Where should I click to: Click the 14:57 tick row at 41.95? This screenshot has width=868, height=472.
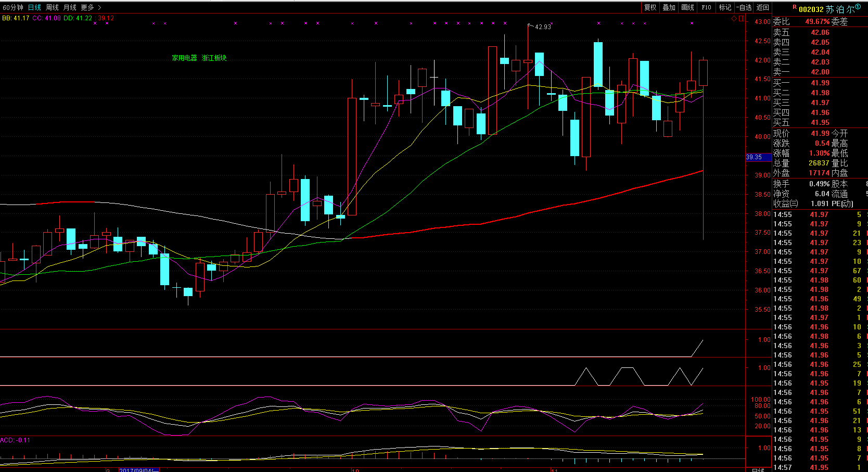tap(819, 467)
